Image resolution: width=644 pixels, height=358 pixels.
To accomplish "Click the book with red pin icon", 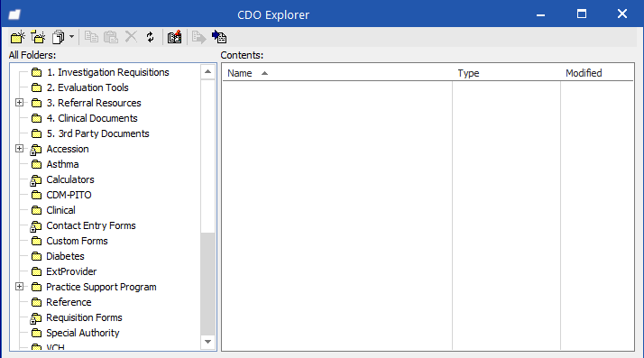I will click(x=175, y=37).
